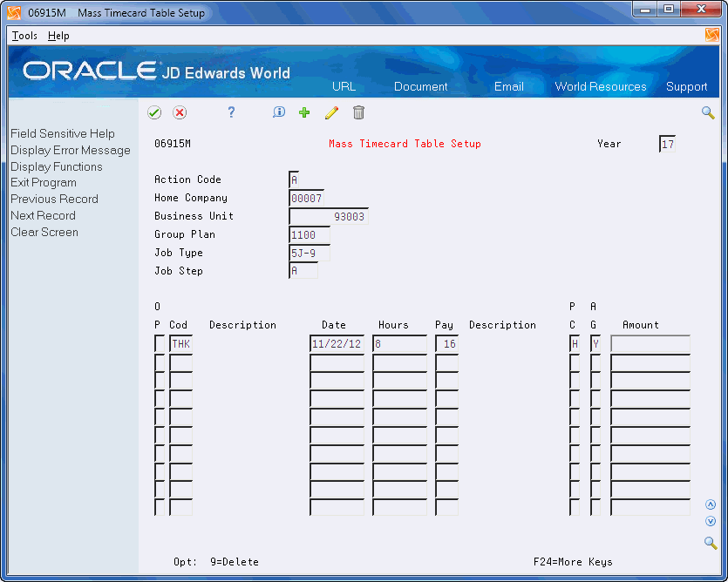
Task: Select Field Sensitive Help
Action: (63, 133)
